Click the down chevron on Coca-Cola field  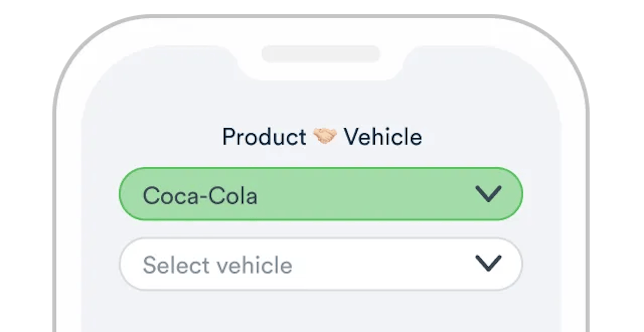pos(488,194)
